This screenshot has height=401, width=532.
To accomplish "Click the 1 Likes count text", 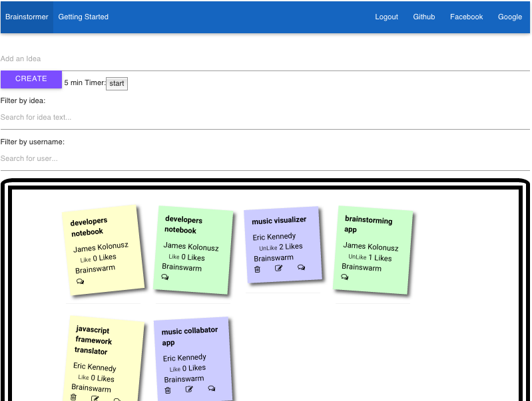I will coord(380,257).
